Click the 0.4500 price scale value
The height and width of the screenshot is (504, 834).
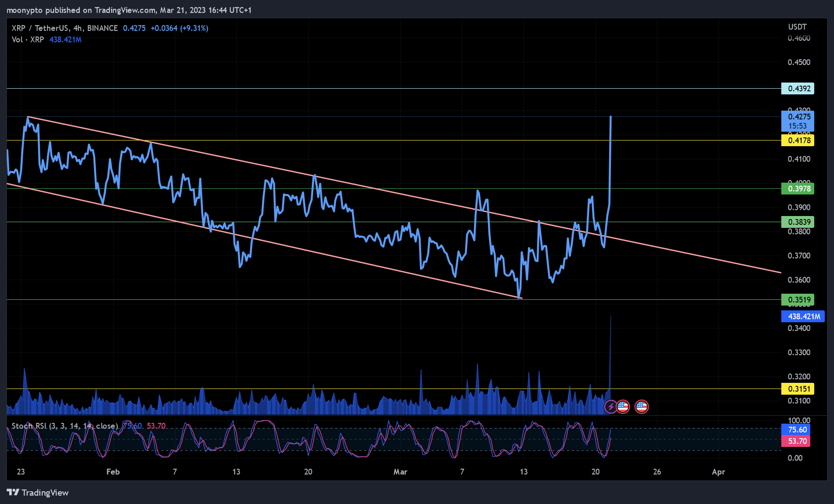coord(799,62)
